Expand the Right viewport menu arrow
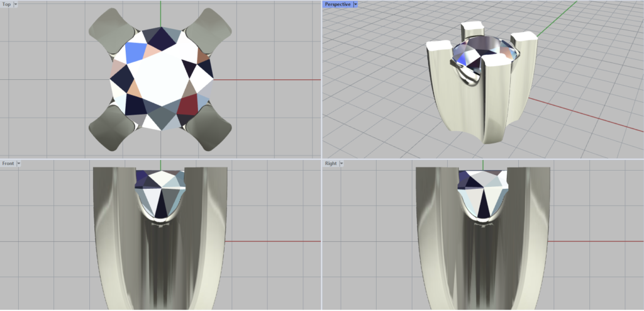This screenshot has width=644, height=311. pyautogui.click(x=341, y=163)
